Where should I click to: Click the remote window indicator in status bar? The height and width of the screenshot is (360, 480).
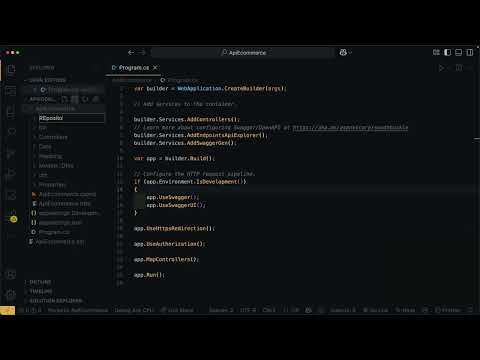pyautogui.click(x=8, y=310)
